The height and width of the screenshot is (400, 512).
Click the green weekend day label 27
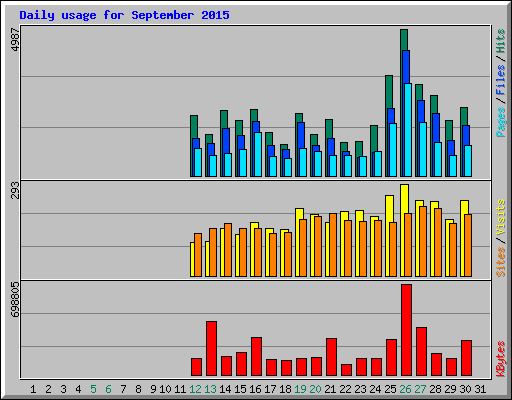tap(421, 389)
